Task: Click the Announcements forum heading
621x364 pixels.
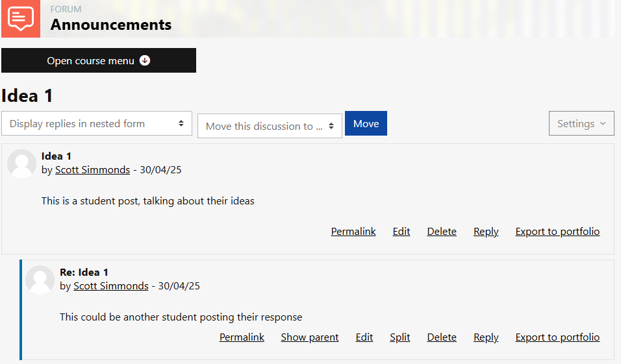Action: [x=111, y=25]
